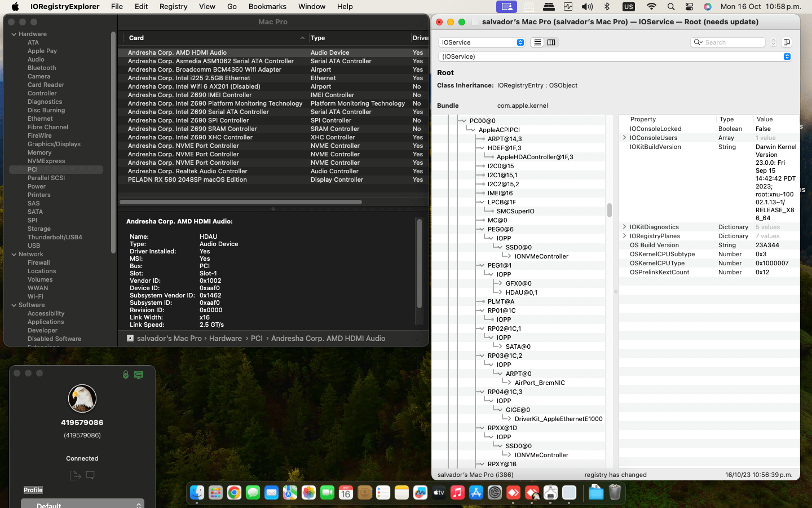Toggle the inspector side panel button
The image size is (812, 508).
tap(787, 42)
